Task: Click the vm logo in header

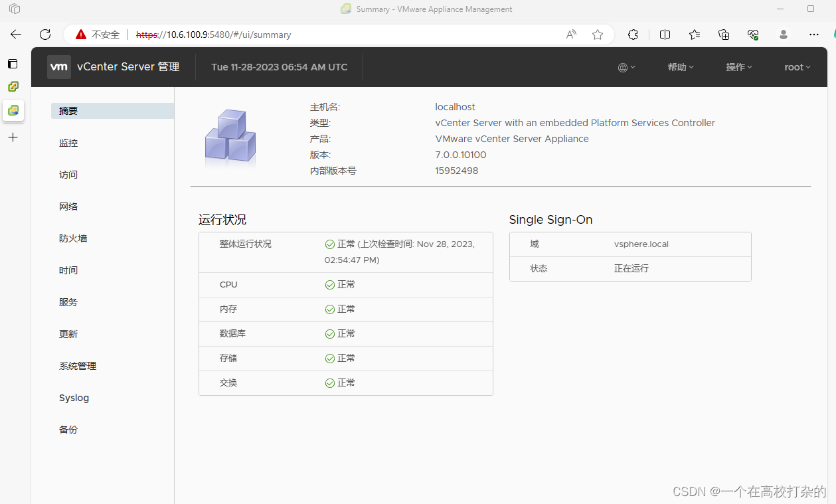Action: [x=59, y=67]
